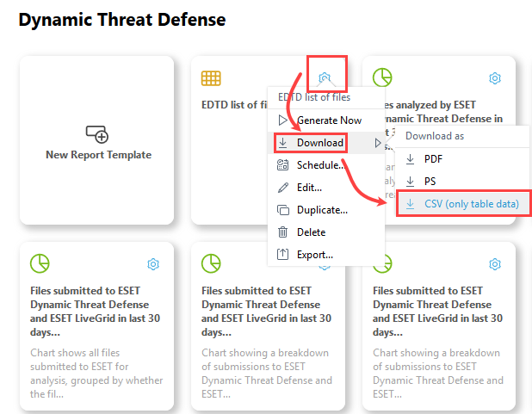This screenshot has width=532, height=414.
Task: Select Edit... in the context menu
Action: click(326, 188)
